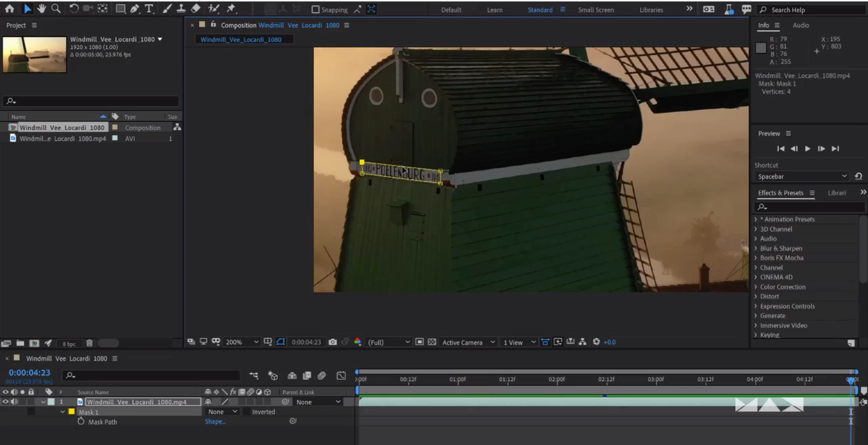This screenshot has height=445, width=868.
Task: Enable the Snapping checkbox
Action: point(315,10)
